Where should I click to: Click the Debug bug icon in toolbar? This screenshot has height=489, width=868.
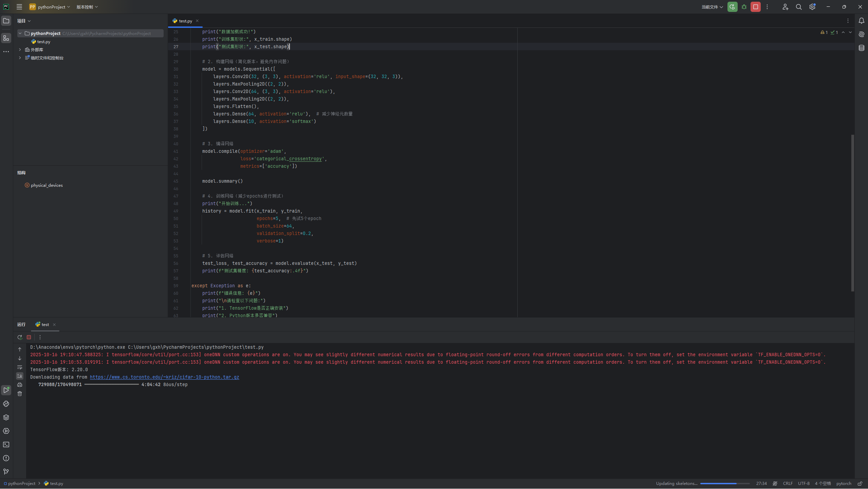tap(744, 7)
